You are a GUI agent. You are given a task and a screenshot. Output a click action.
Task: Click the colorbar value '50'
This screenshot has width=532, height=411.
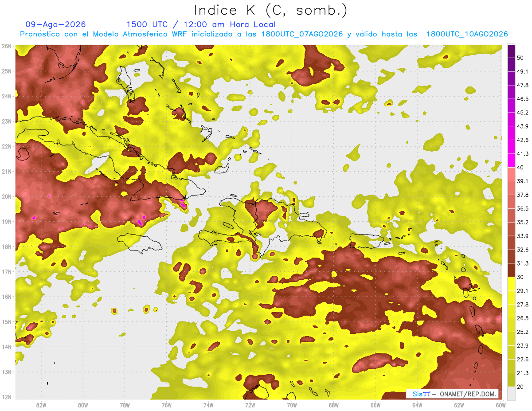point(521,58)
